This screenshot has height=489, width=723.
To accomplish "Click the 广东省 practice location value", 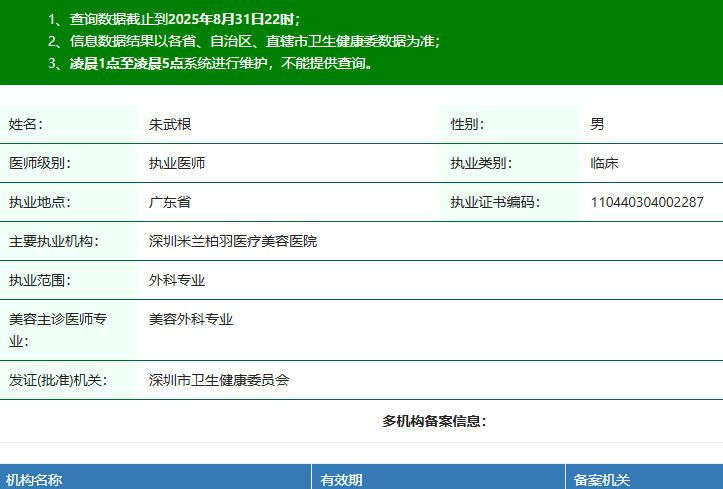I will (x=170, y=202).
